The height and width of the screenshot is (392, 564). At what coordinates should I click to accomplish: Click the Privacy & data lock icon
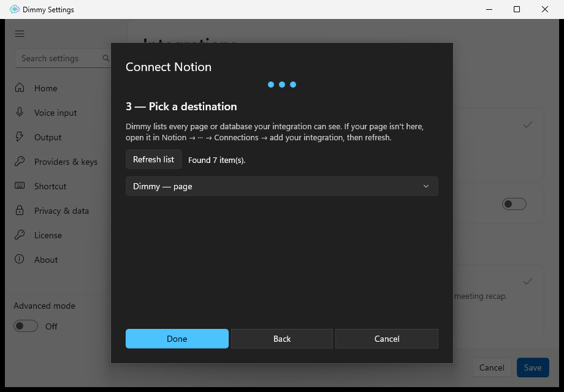[20, 210]
